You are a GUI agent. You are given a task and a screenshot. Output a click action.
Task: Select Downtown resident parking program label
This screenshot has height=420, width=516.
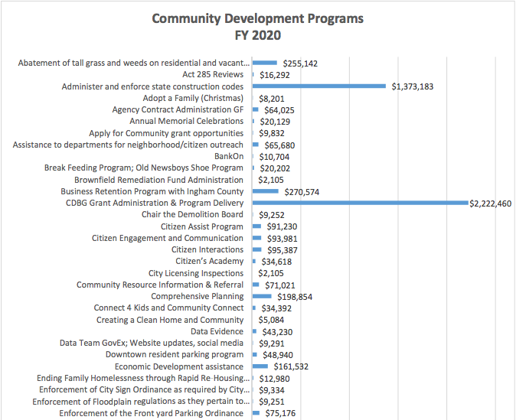tap(175, 354)
